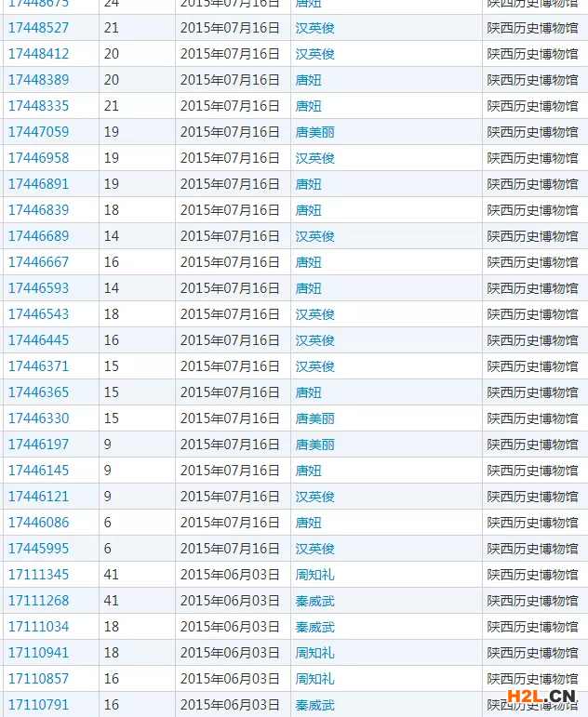
Task: Select date 2015年07月16日 in row 17446197
Action: [x=230, y=445]
